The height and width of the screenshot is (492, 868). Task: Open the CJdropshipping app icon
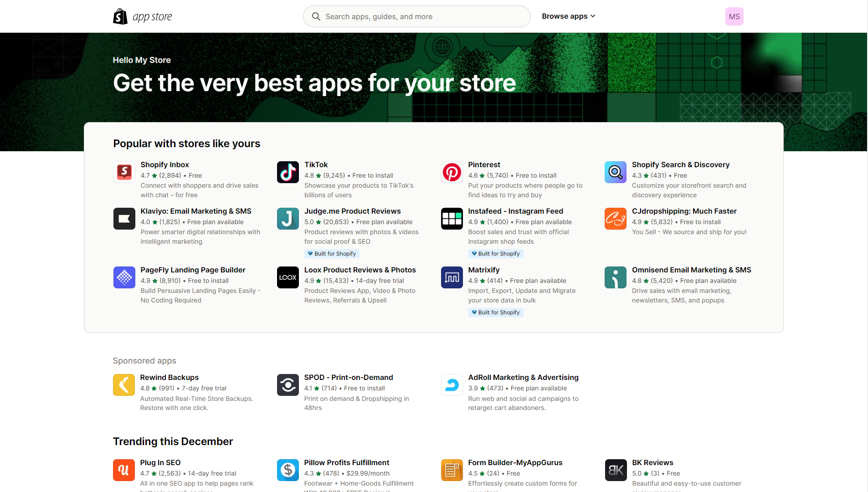pos(616,219)
